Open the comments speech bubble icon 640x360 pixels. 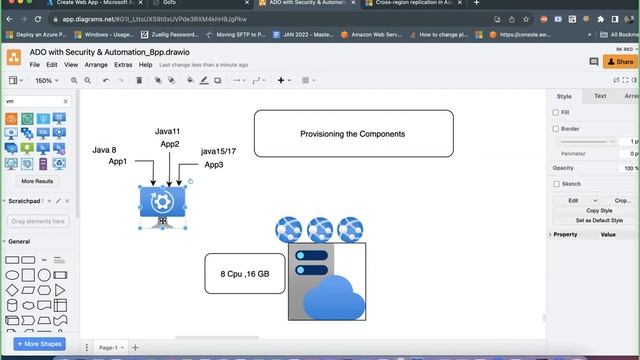(594, 62)
